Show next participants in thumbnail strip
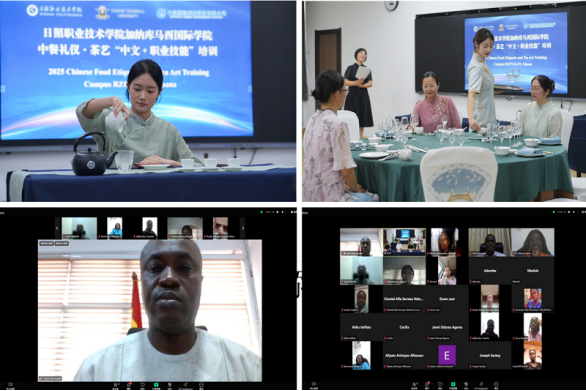This screenshot has height=391, width=586. [x=243, y=228]
